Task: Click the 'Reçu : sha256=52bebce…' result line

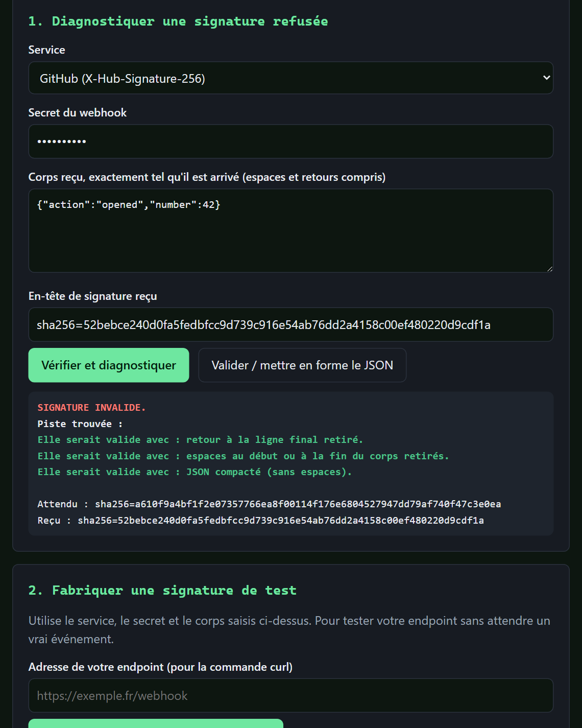Action: [x=260, y=520]
